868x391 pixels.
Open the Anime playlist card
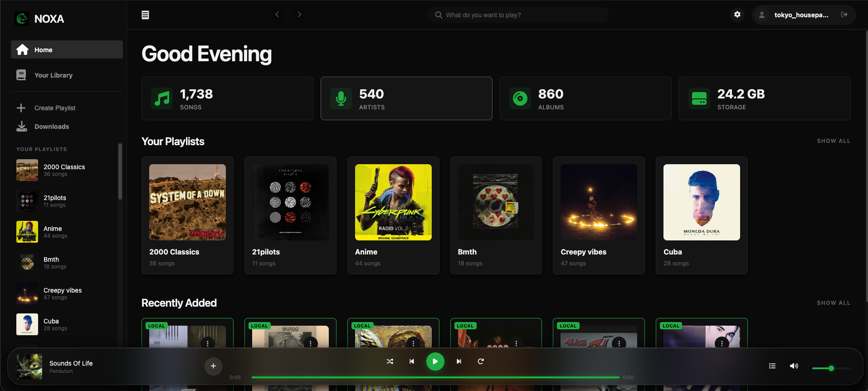click(x=393, y=215)
